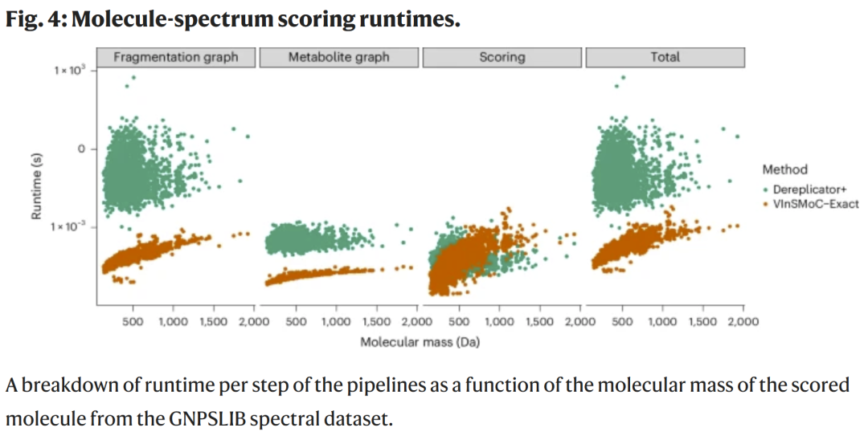Viewport: 868px width, 440px height.
Task: Select the Total panel header
Action: (x=665, y=57)
